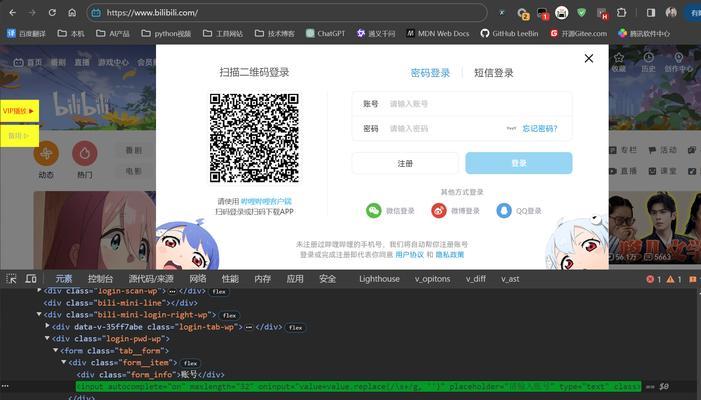
Task: Open the 开源Gitee.com bookmark
Action: pos(579,34)
